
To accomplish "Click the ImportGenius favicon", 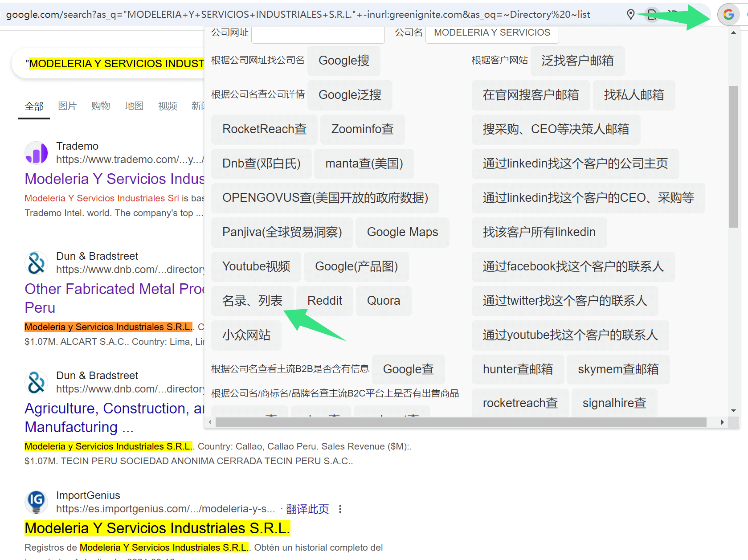I will click(36, 502).
